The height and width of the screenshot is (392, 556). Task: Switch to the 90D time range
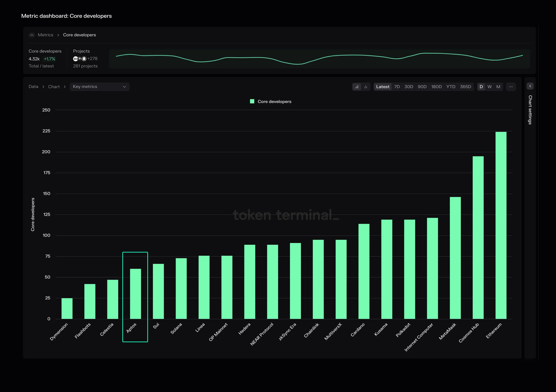coord(422,87)
